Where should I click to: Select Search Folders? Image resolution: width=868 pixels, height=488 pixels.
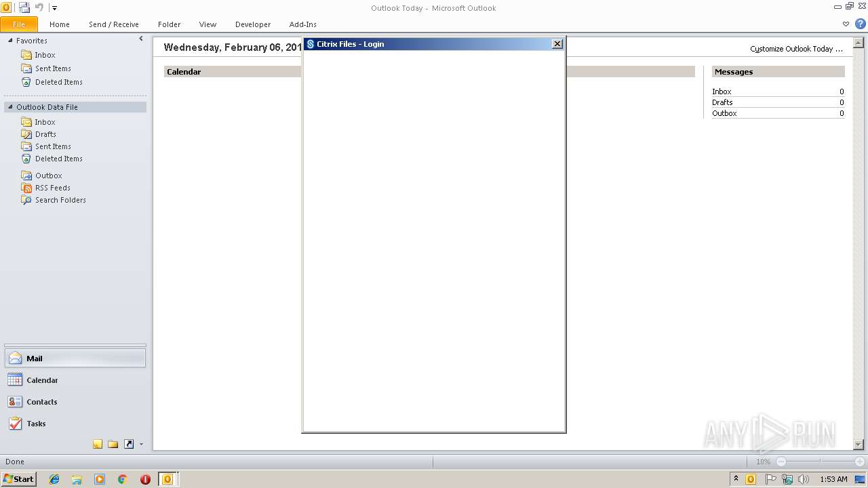pyautogui.click(x=60, y=200)
